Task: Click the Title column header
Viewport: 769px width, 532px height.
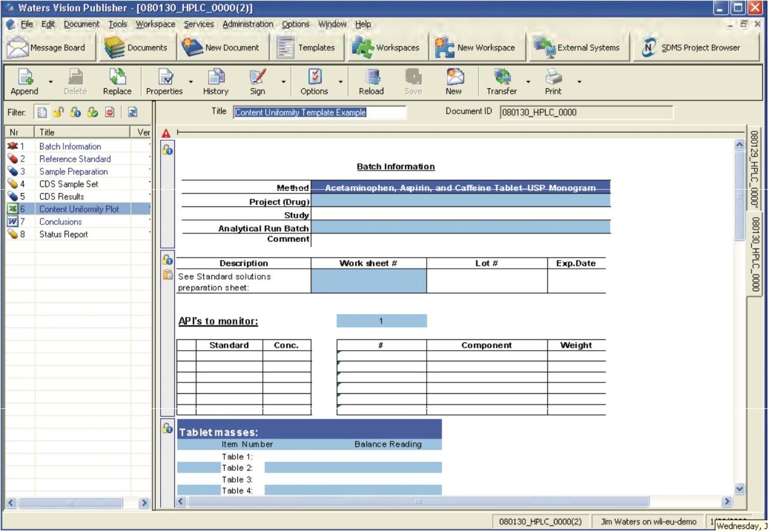Action: click(x=83, y=132)
